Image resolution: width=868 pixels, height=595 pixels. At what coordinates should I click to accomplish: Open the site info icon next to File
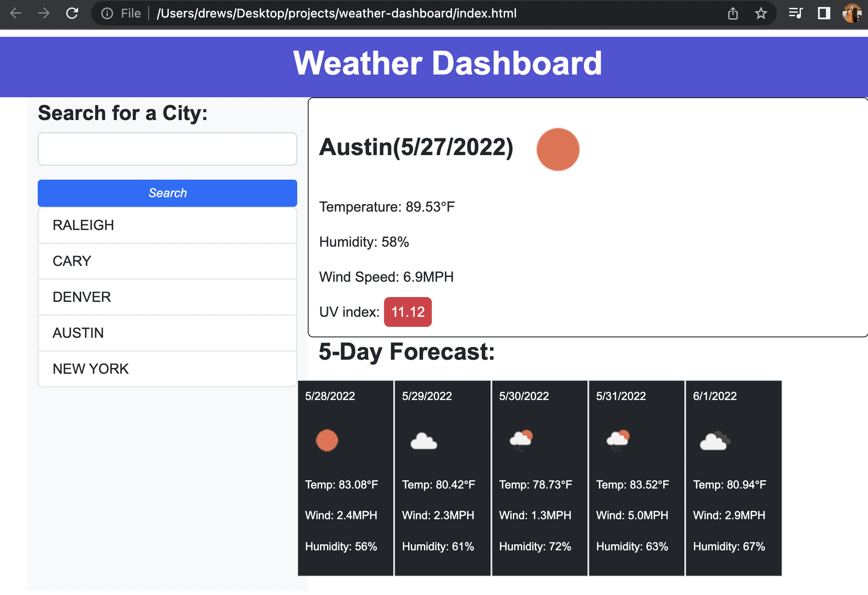click(107, 14)
